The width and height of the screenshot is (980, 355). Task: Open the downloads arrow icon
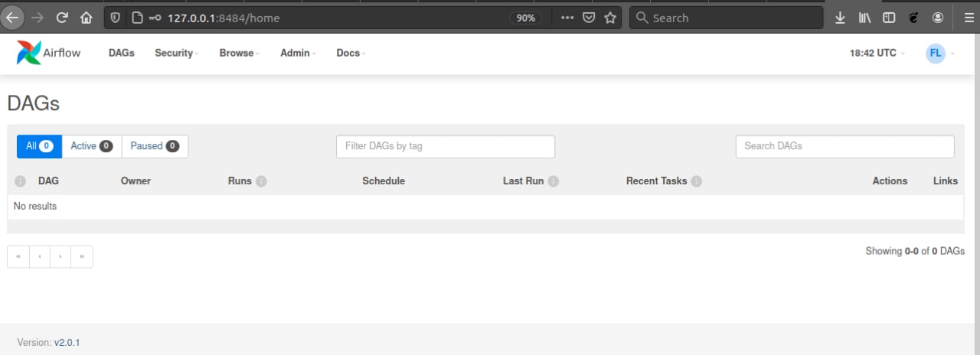[x=840, y=18]
